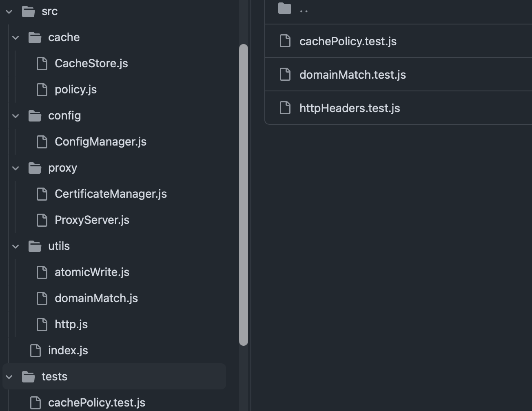Screen dimensions: 532x411
Task: Click the file icon beside httpHeaders.test.js
Action: [285, 108]
